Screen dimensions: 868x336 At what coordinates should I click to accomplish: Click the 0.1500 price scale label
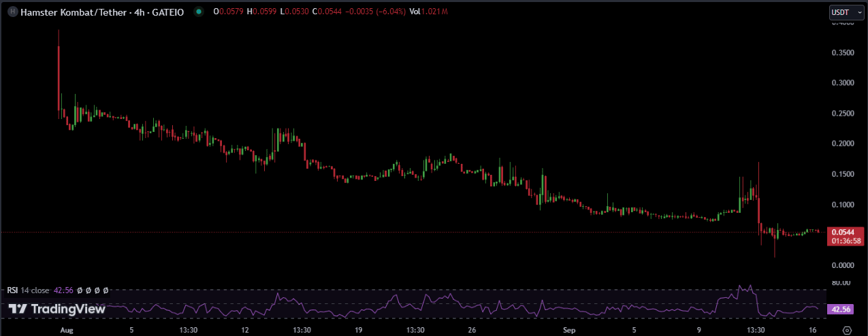click(x=842, y=174)
